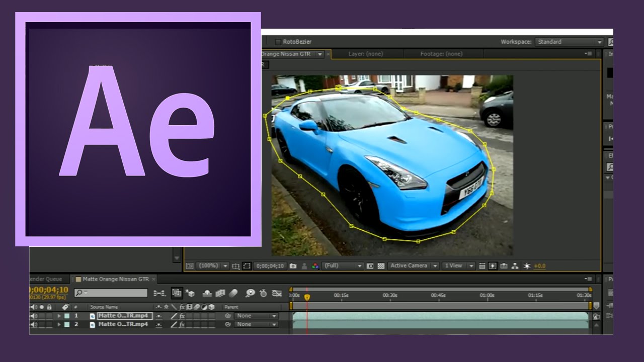Open the composition mini-flowchart icon
644x362 pixels.
pyautogui.click(x=159, y=293)
